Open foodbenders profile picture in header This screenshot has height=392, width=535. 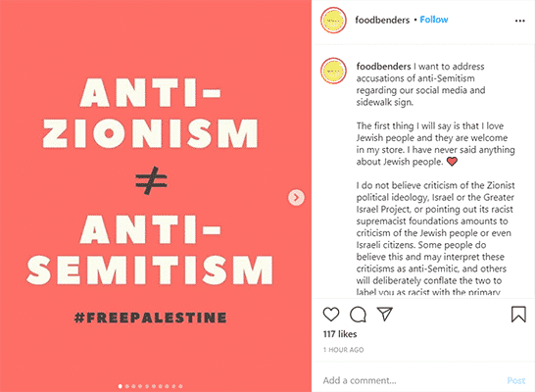(333, 21)
